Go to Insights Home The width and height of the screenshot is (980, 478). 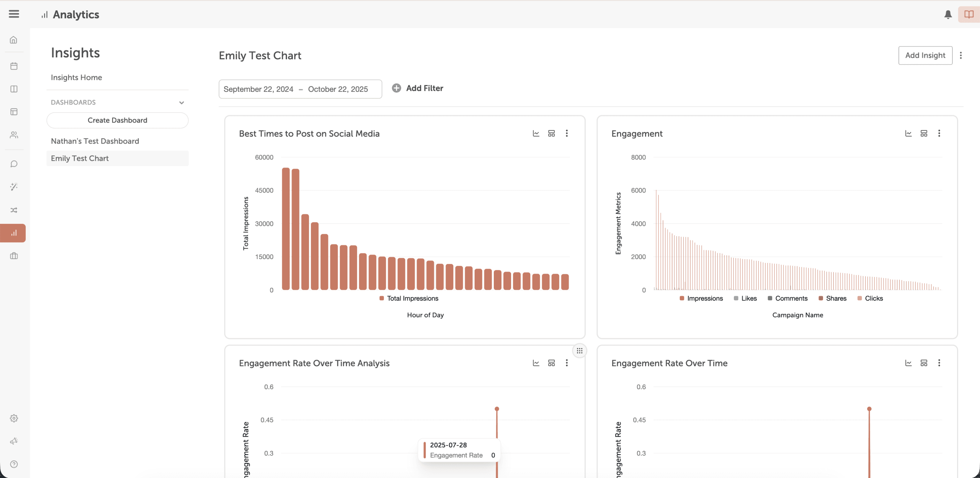[x=77, y=77]
